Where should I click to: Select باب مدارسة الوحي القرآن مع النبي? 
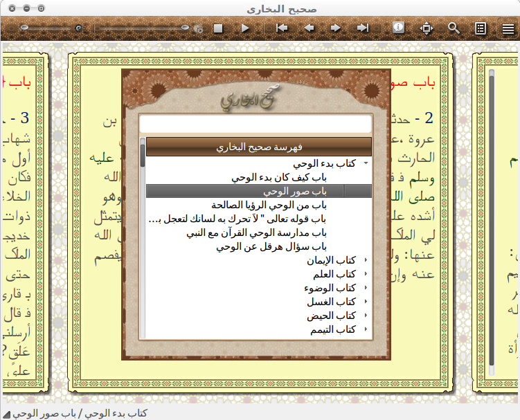point(256,233)
